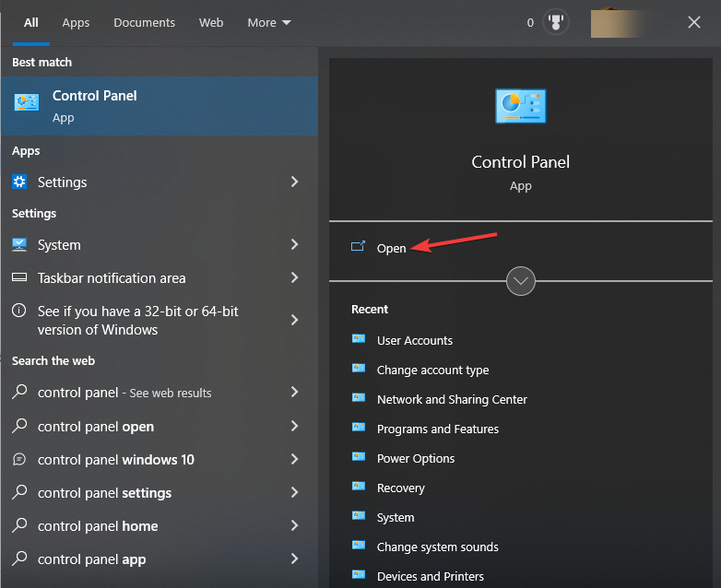Expand the 'See web results' arrow
The image size is (721, 588).
(295, 392)
